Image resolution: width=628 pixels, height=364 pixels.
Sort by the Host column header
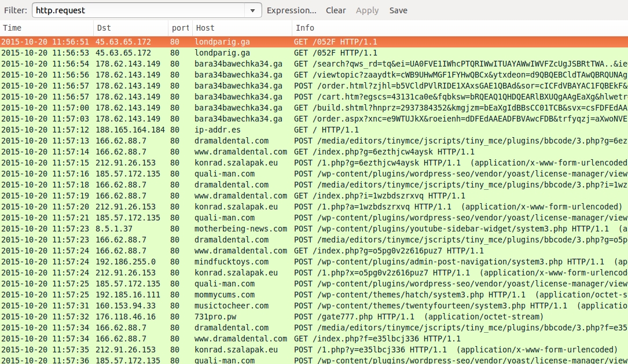point(242,28)
